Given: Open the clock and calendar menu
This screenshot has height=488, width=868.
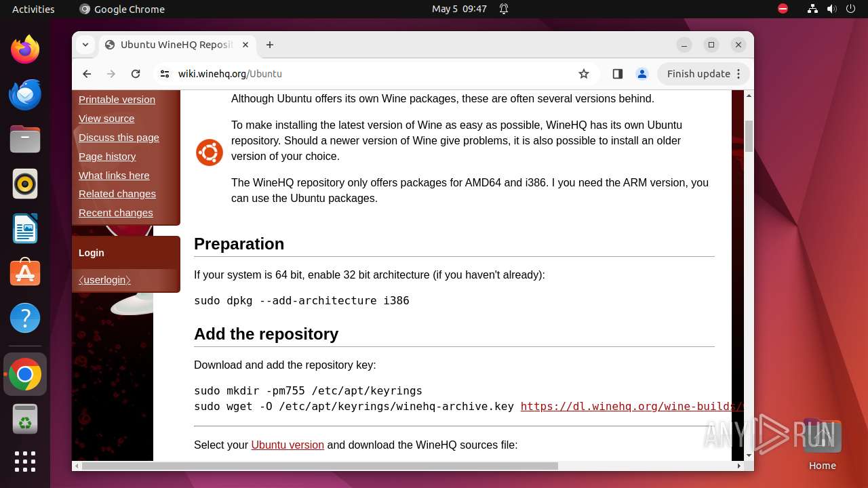Looking at the screenshot, I should pyautogui.click(x=459, y=9).
